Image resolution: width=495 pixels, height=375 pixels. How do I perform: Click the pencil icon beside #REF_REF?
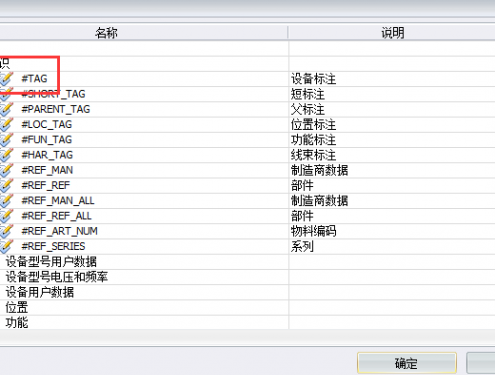(x=6, y=185)
